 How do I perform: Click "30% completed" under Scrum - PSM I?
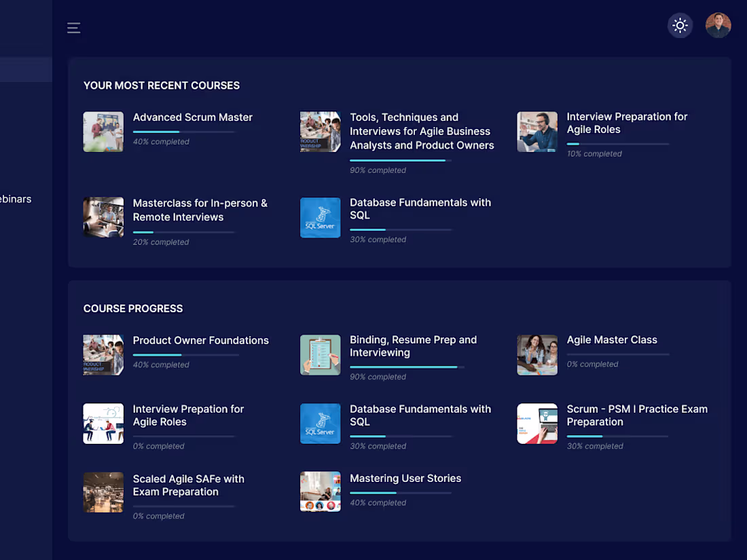(595, 446)
